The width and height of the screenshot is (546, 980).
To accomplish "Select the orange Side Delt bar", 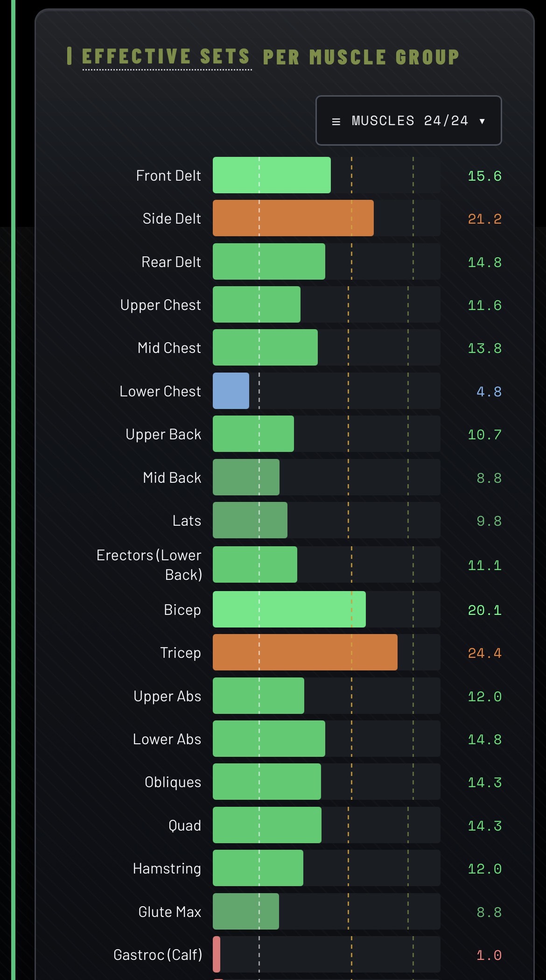I will tap(293, 219).
